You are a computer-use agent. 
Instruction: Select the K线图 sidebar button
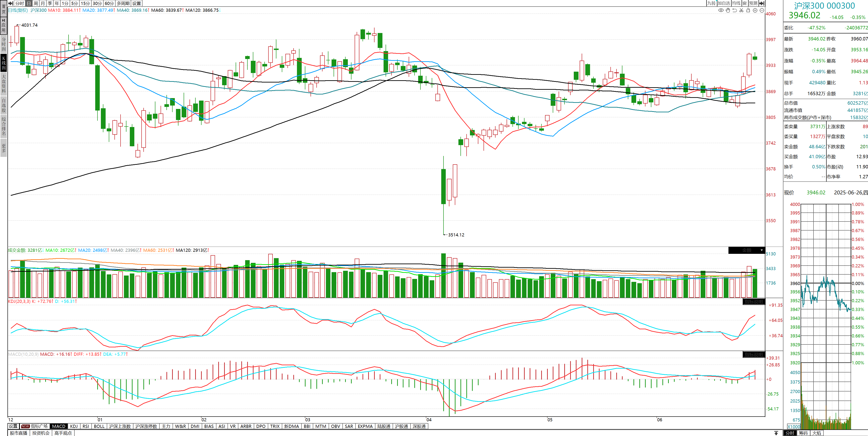(3, 63)
